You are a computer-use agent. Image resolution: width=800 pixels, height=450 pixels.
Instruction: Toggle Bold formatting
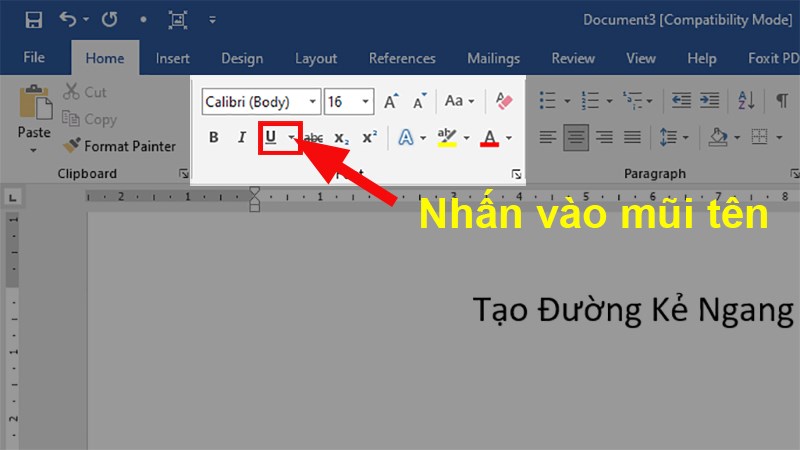coord(213,137)
